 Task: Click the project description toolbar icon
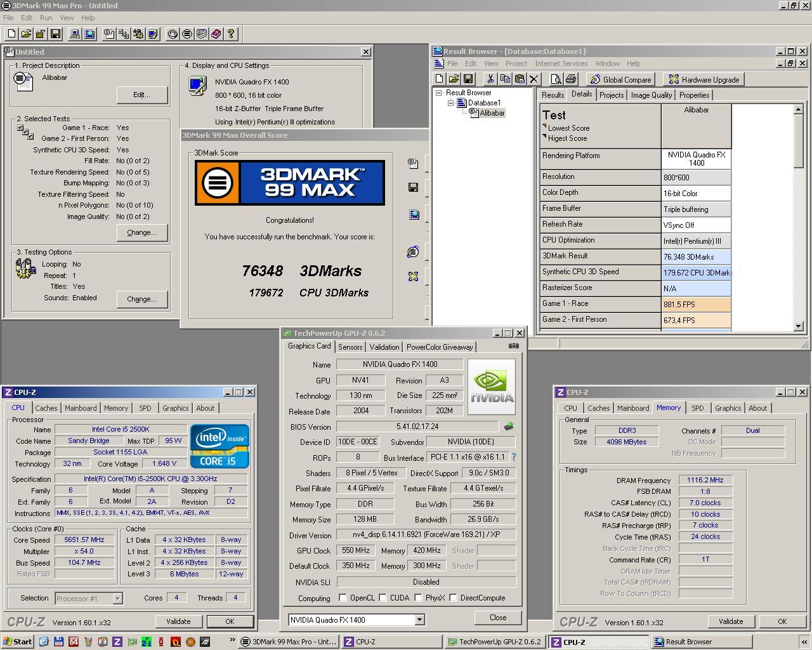109,34
